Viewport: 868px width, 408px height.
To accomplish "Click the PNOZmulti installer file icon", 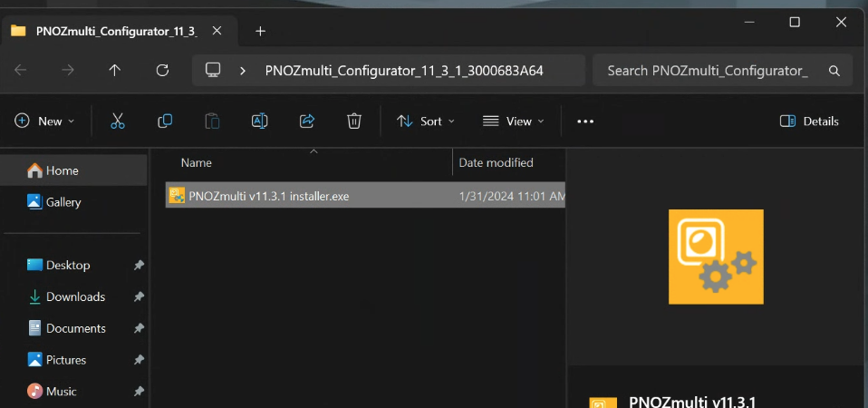I will 177,196.
